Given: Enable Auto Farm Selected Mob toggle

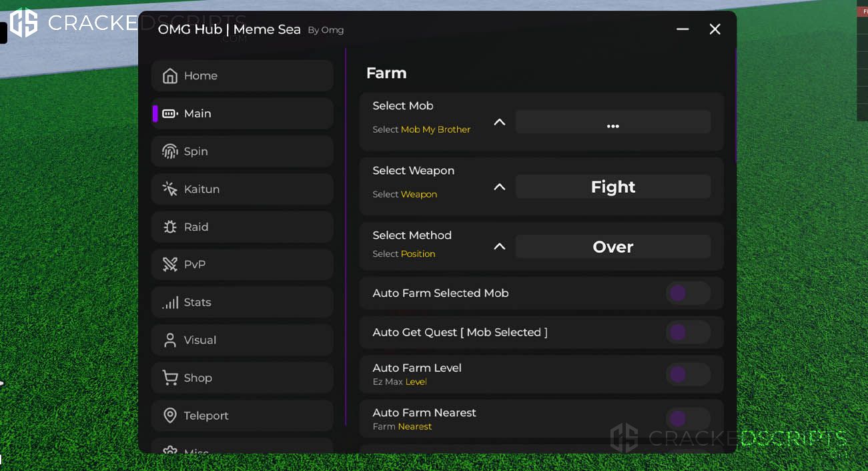Looking at the screenshot, I should coord(688,293).
